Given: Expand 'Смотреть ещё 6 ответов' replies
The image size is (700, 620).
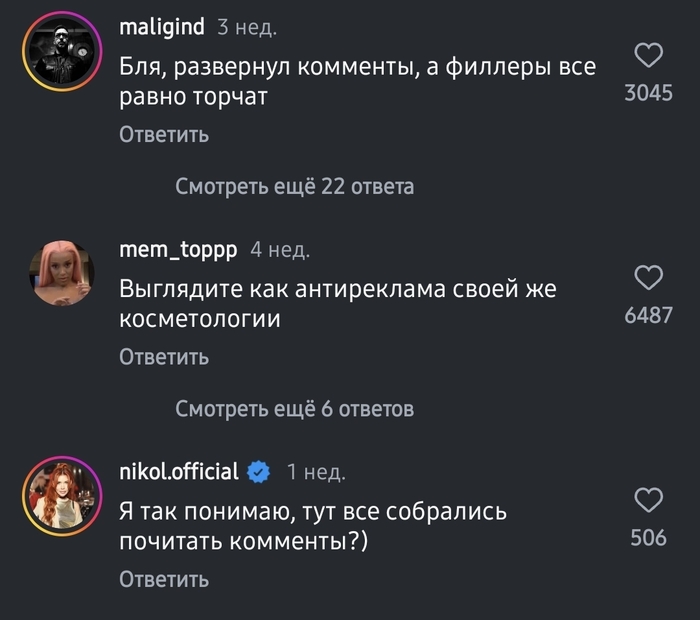Looking at the screenshot, I should (x=294, y=408).
